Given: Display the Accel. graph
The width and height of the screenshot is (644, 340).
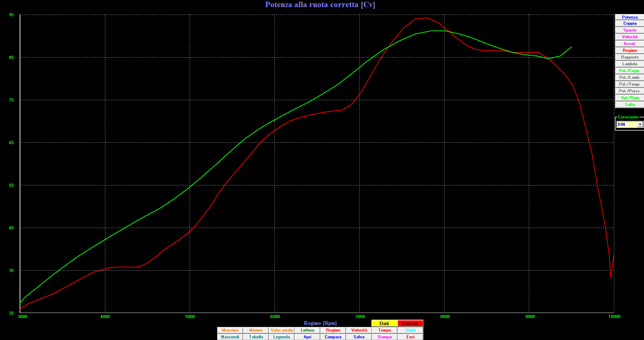Looking at the screenshot, I should click(x=629, y=44).
